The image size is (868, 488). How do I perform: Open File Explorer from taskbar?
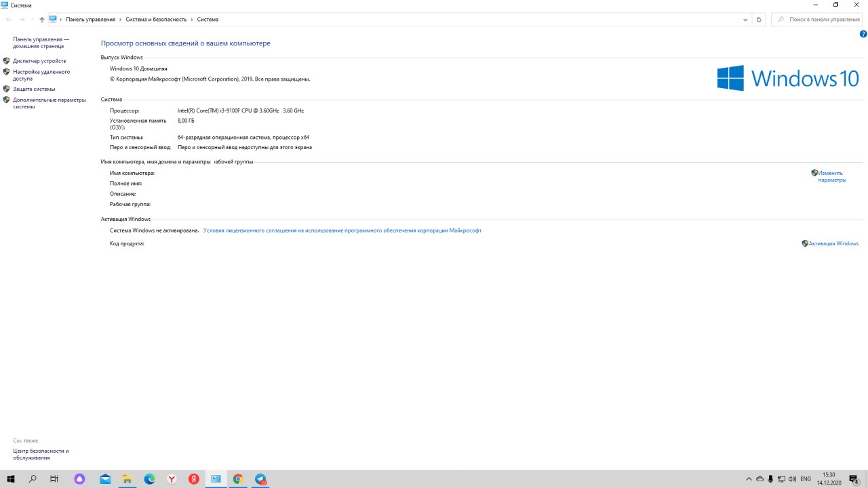point(127,479)
